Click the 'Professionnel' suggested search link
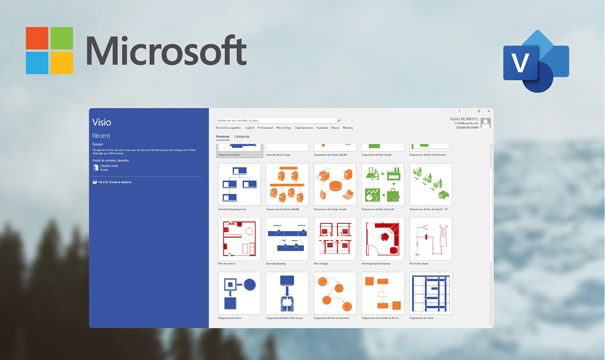Image resolution: width=605 pixels, height=360 pixels. tap(265, 128)
